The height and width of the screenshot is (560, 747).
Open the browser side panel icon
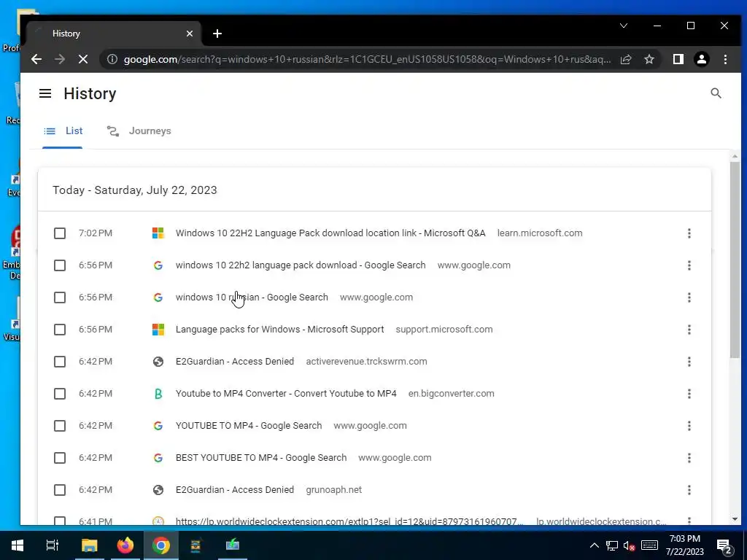tap(678, 59)
